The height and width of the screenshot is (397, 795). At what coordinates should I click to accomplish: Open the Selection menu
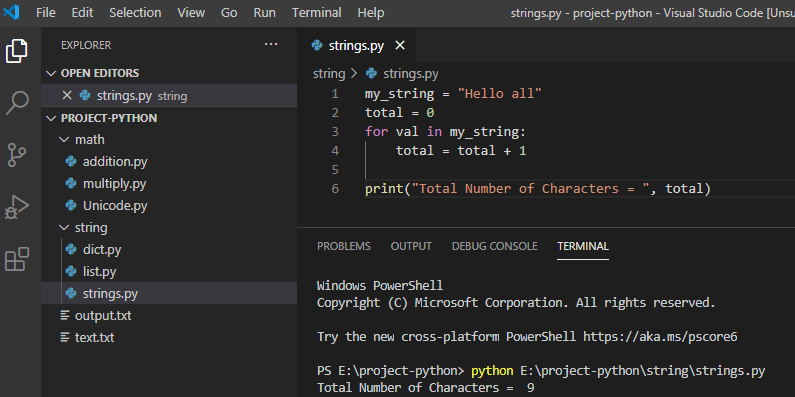pyautogui.click(x=135, y=12)
